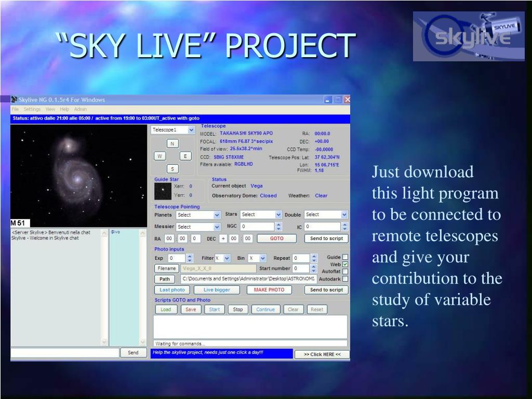Click the IC number stepper

344,227
